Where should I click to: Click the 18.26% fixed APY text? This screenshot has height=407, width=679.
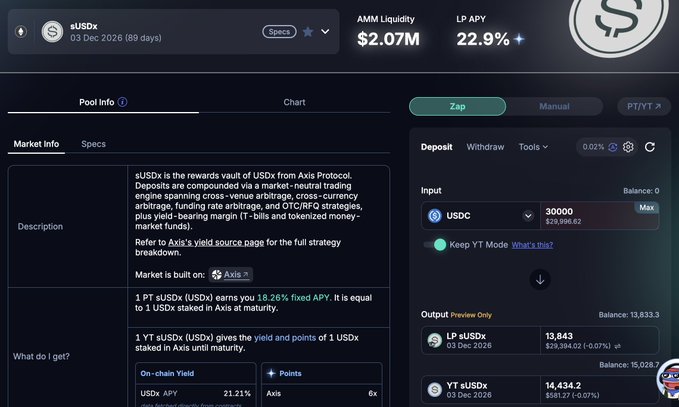pyautogui.click(x=294, y=298)
